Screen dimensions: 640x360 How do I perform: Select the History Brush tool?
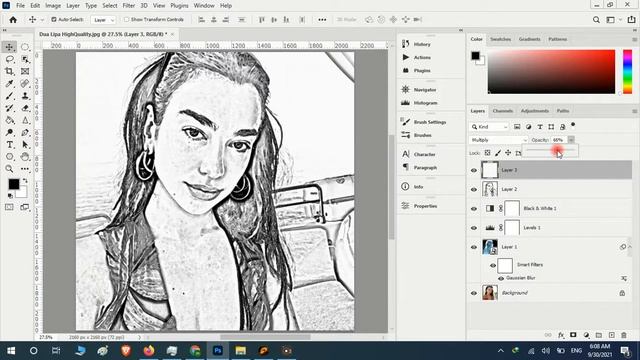[9, 108]
